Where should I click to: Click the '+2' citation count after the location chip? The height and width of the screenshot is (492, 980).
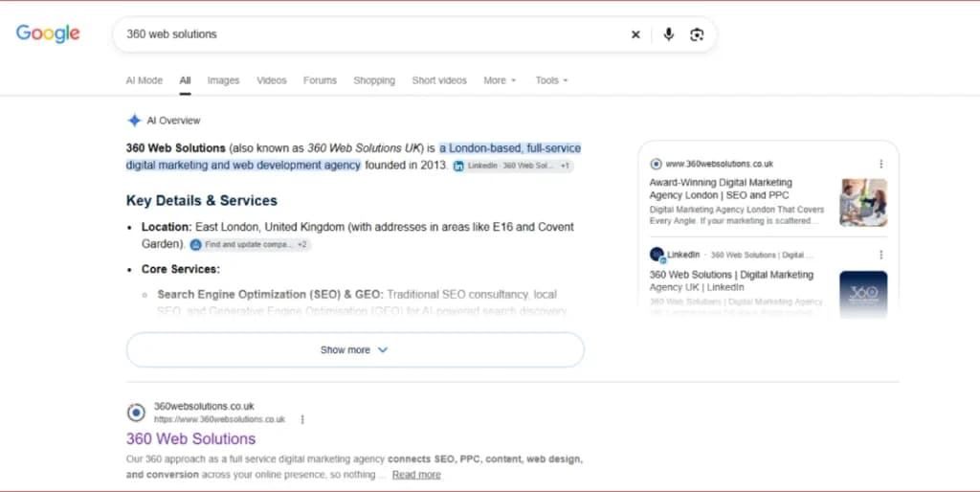click(x=301, y=244)
